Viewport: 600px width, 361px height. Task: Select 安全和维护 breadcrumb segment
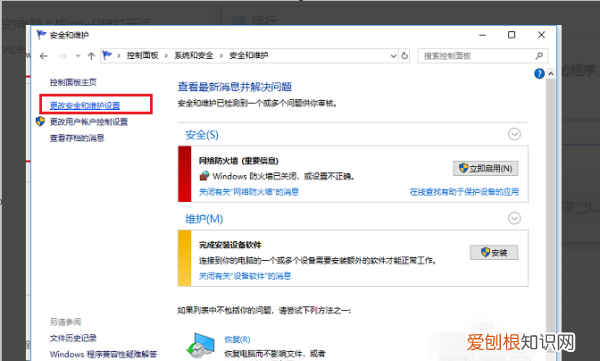coord(248,56)
